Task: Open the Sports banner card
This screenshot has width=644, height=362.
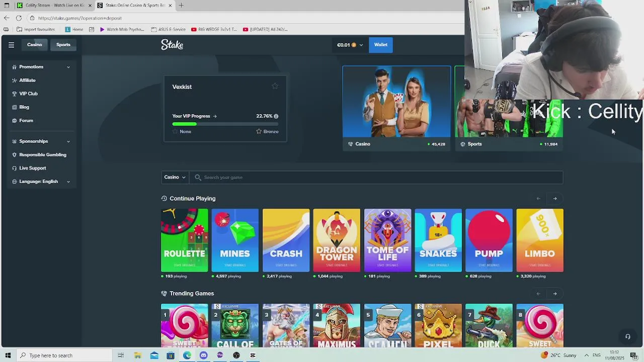Action: (509, 108)
